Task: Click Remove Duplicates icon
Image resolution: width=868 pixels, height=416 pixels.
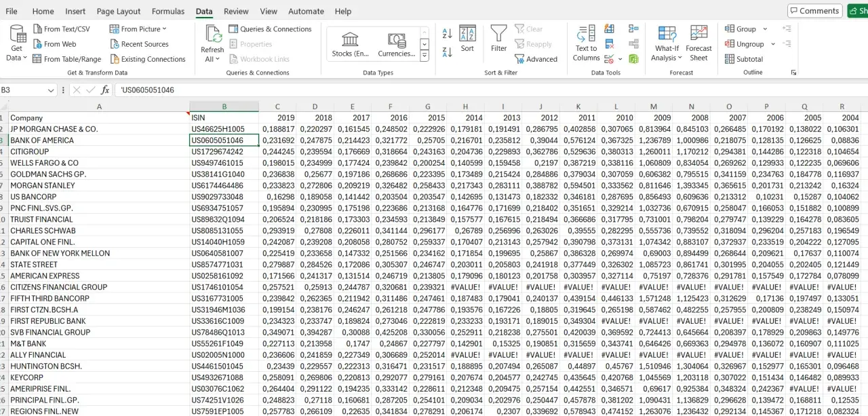Action: 609,44
